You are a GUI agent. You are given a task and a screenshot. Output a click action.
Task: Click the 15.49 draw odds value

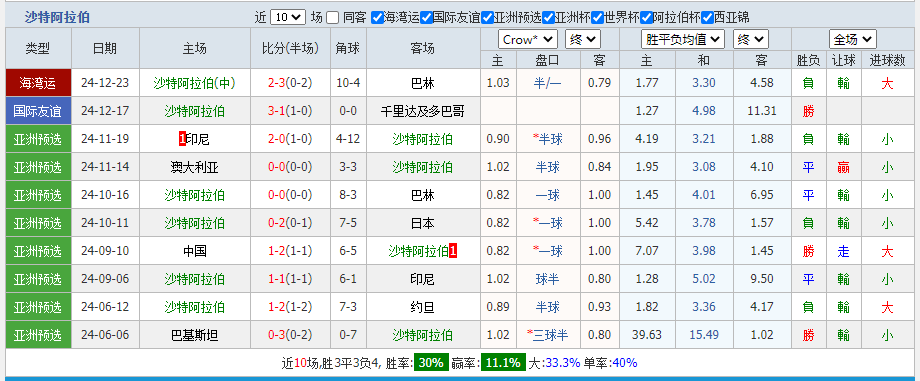click(x=703, y=335)
